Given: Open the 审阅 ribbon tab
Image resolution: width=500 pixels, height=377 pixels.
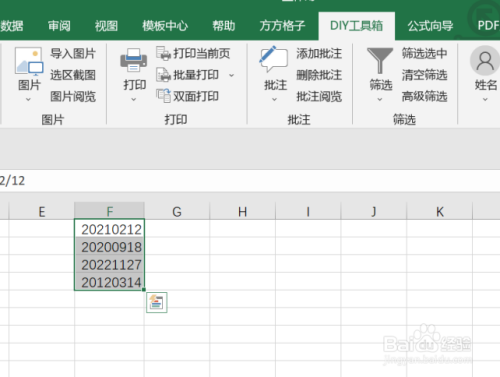Looking at the screenshot, I should coord(59,26).
